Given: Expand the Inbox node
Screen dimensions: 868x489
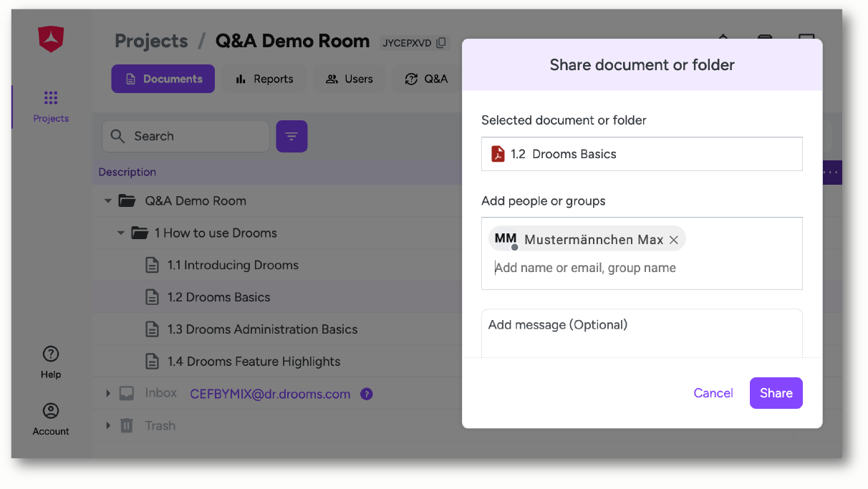Looking at the screenshot, I should tap(108, 393).
